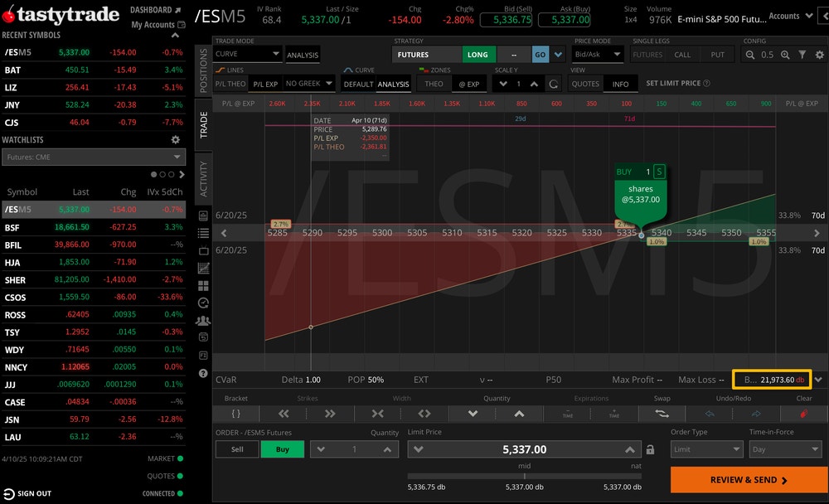This screenshot has width=829, height=504.
Task: Click the GO strategy button
Action: coord(540,55)
